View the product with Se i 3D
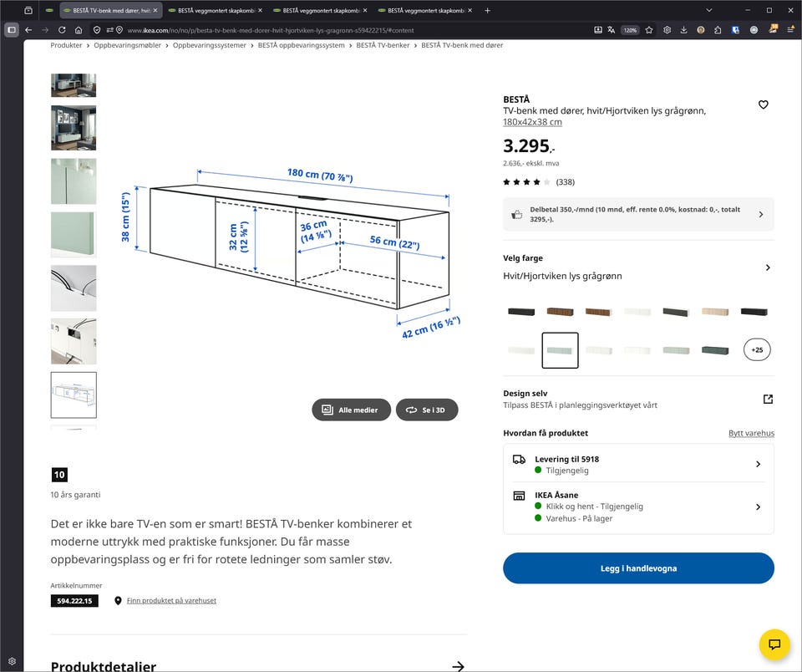This screenshot has height=672, width=802. tap(427, 410)
